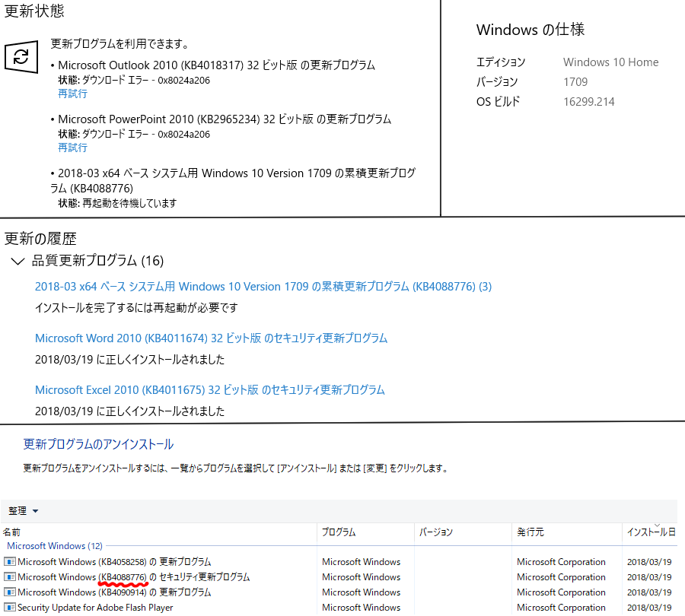Click the 更新プログラムのアンインストール heading

(98, 444)
